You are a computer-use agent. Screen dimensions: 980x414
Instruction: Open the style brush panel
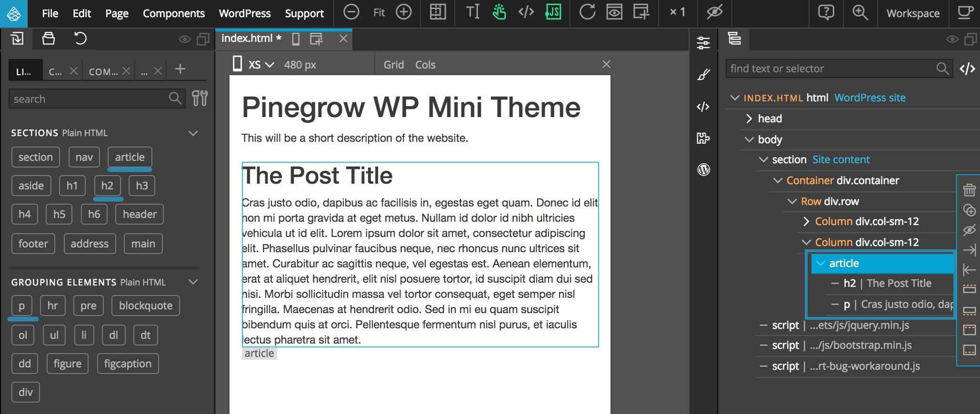pos(703,75)
